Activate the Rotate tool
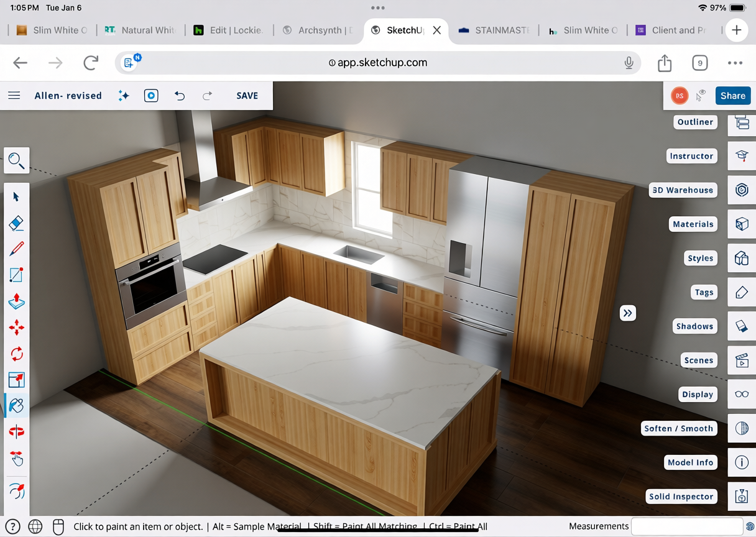The height and width of the screenshot is (537, 756). [x=17, y=354]
